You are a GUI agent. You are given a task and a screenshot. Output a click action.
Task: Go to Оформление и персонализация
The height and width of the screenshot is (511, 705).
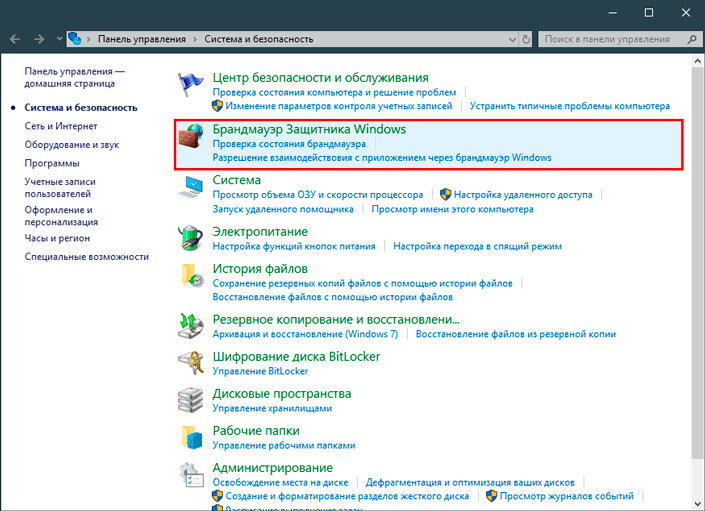coord(61,216)
